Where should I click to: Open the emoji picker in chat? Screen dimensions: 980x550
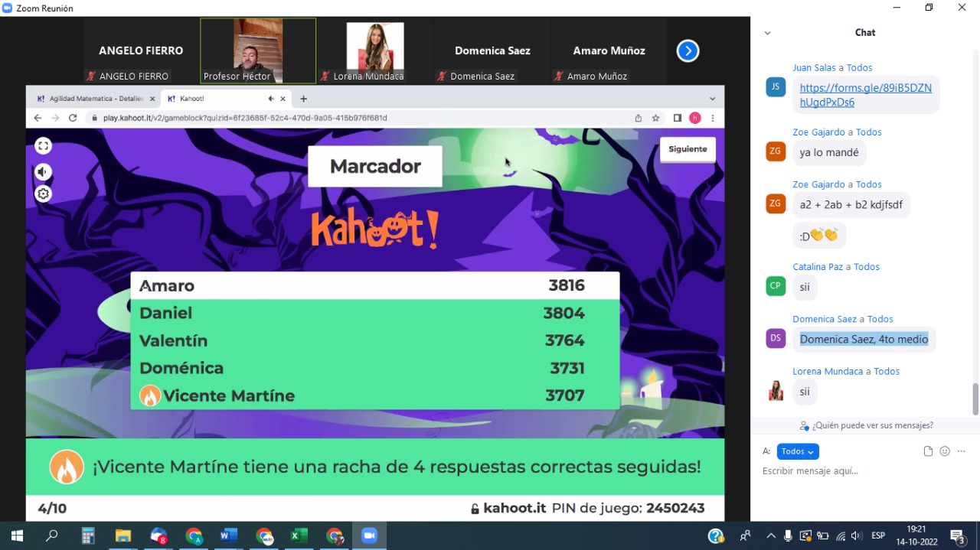945,451
